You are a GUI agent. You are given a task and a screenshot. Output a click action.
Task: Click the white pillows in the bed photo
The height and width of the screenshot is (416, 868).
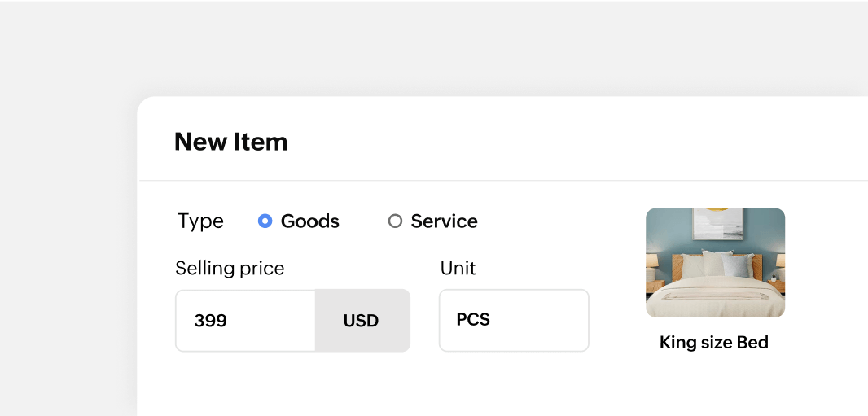(x=717, y=264)
